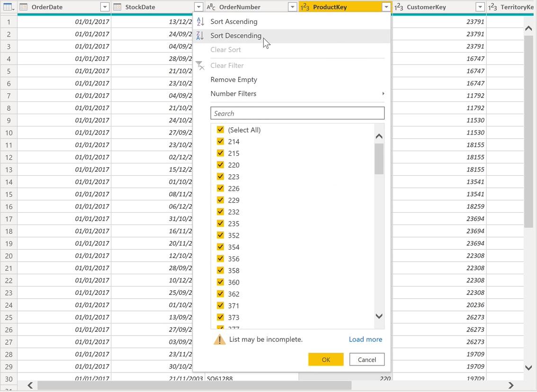Screen dimensions: 537x392
Task: Click the ProductKey number data type icon
Action: [x=305, y=7]
